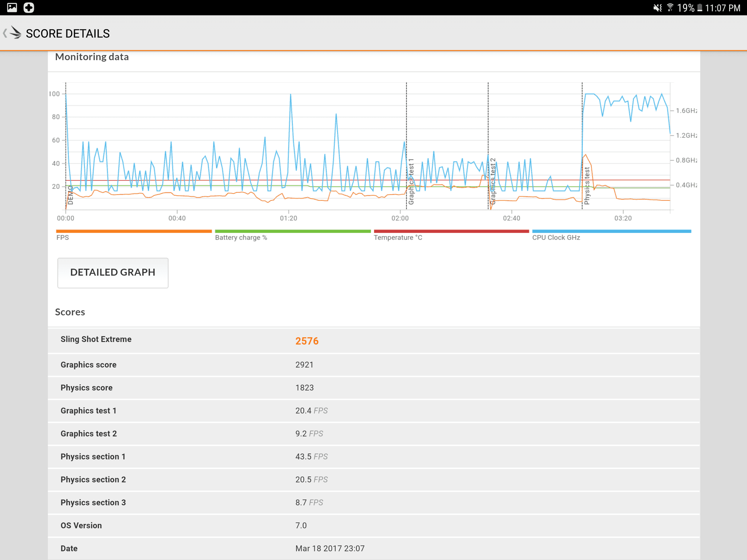Image resolution: width=747 pixels, height=560 pixels.
Task: Tap the 0.4GHz axis label
Action: [686, 185]
